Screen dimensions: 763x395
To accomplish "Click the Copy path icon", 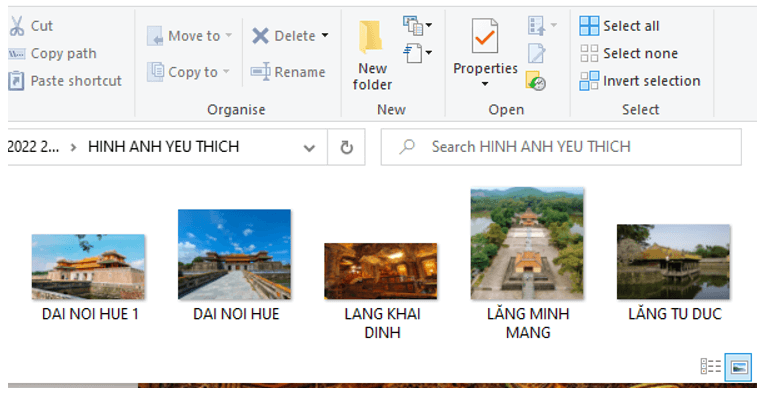I will (x=17, y=54).
